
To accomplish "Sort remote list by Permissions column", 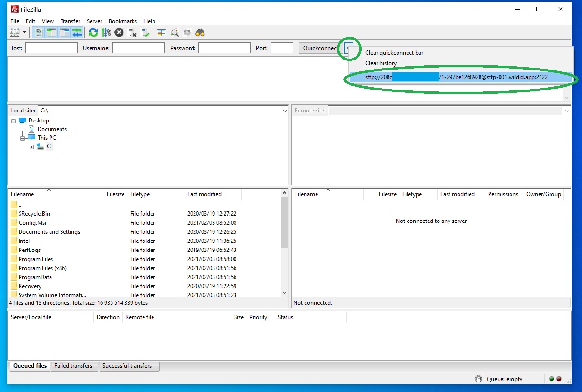I will pyautogui.click(x=503, y=194).
